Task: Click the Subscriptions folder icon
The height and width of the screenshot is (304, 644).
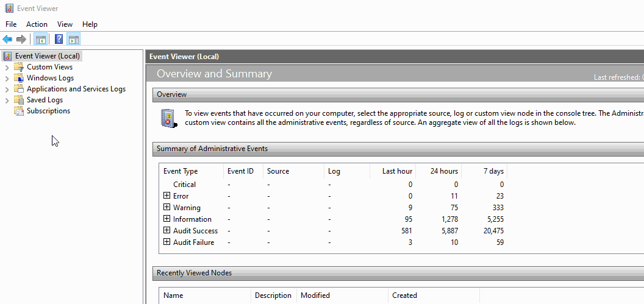Action: 19,111
